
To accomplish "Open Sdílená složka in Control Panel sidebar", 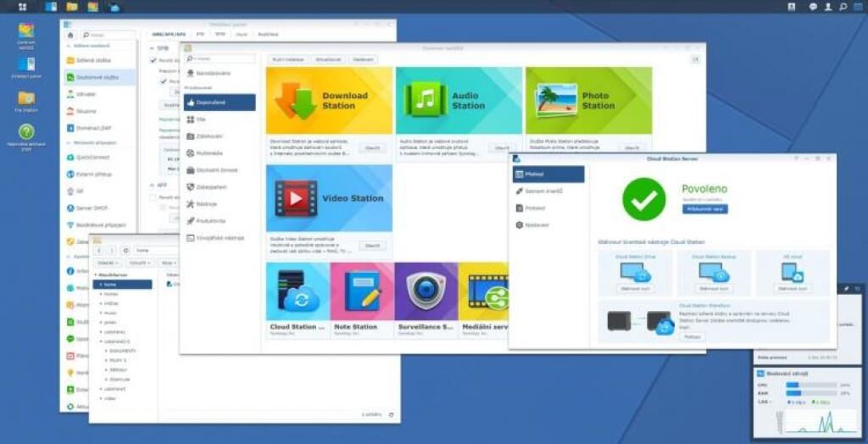I will [100, 60].
